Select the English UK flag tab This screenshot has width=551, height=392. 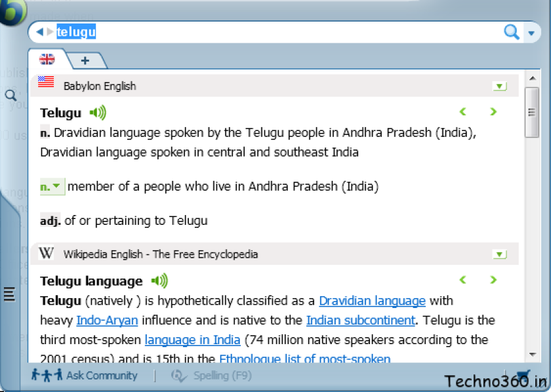point(47,60)
